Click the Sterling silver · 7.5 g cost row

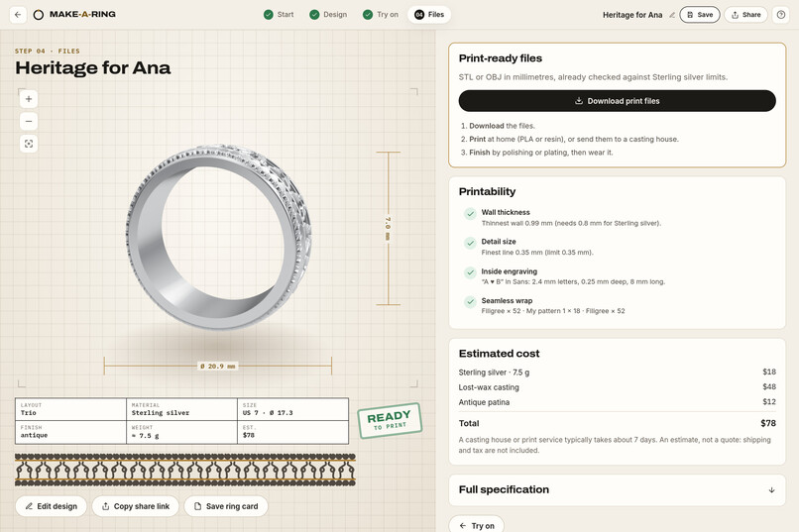[617, 372]
